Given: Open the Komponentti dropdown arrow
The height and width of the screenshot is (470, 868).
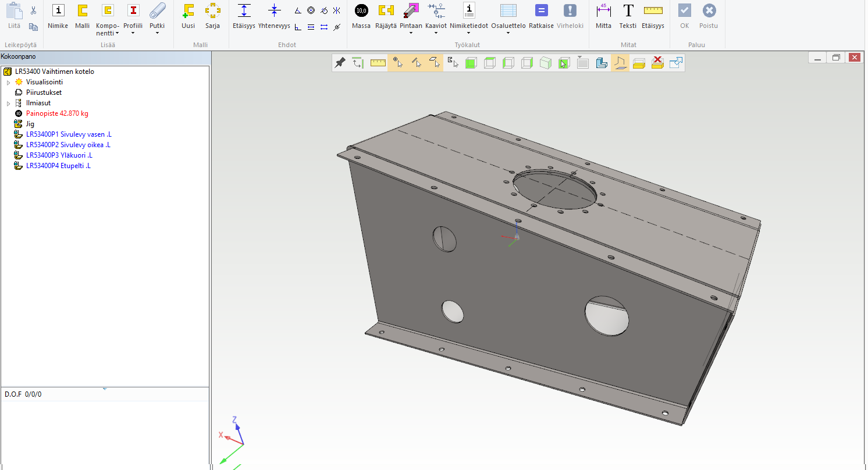Looking at the screenshot, I should pos(117,34).
